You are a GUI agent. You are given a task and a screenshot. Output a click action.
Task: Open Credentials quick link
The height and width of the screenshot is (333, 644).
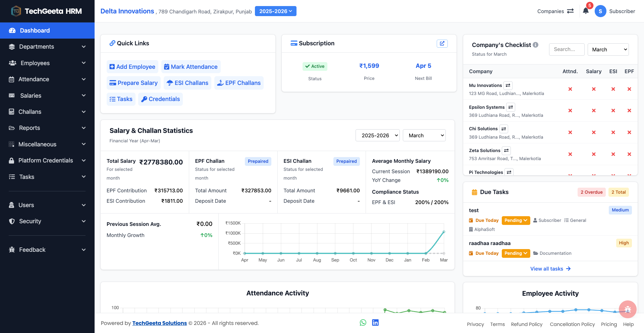160,99
